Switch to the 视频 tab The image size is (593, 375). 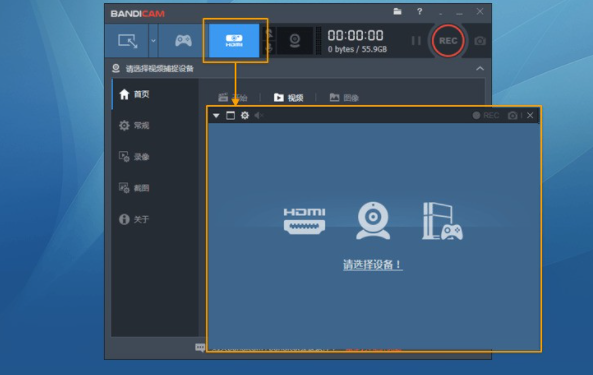click(289, 98)
